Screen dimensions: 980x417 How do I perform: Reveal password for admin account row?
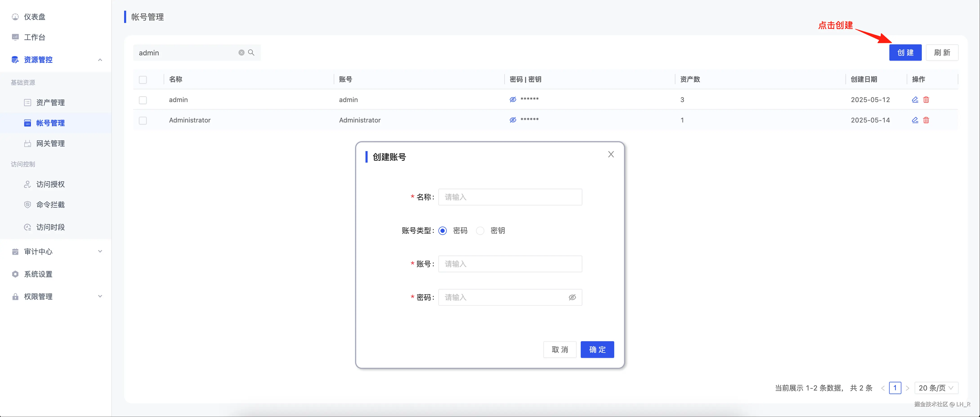point(513,100)
